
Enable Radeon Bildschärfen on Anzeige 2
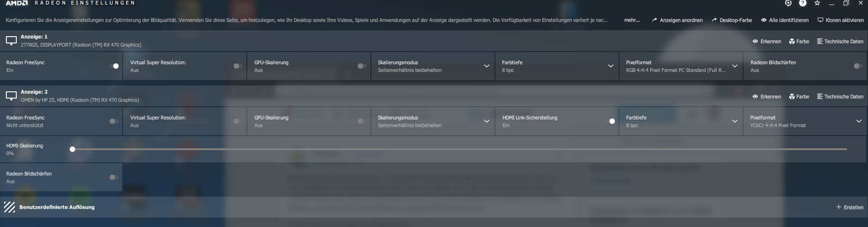point(114,177)
